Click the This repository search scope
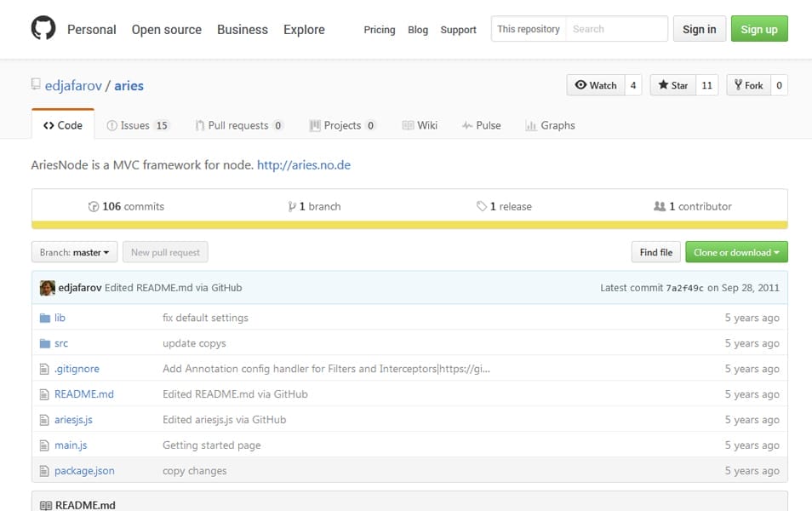 tap(529, 29)
